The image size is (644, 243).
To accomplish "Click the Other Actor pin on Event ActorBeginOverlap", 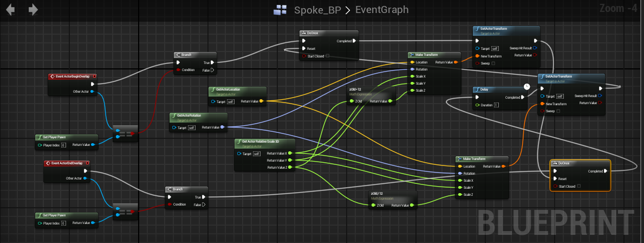I will pos(92,91).
